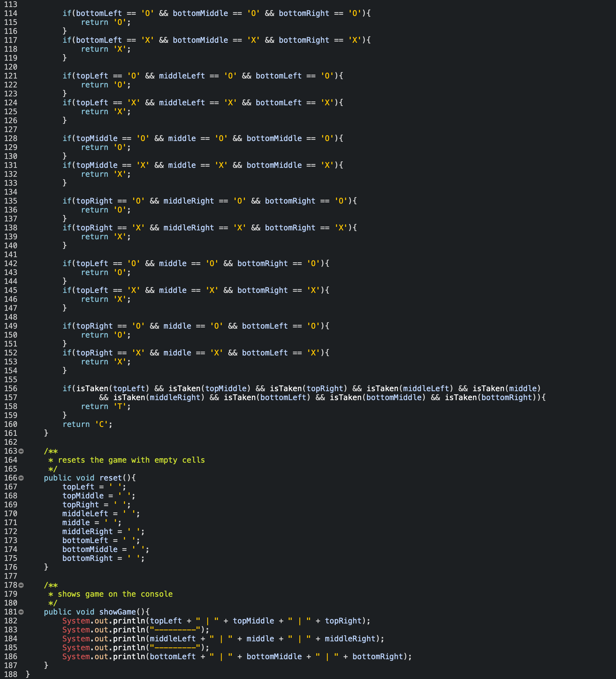The width and height of the screenshot is (616, 679).
Task: Click line number 156 in the gutter
Action: pos(11,389)
